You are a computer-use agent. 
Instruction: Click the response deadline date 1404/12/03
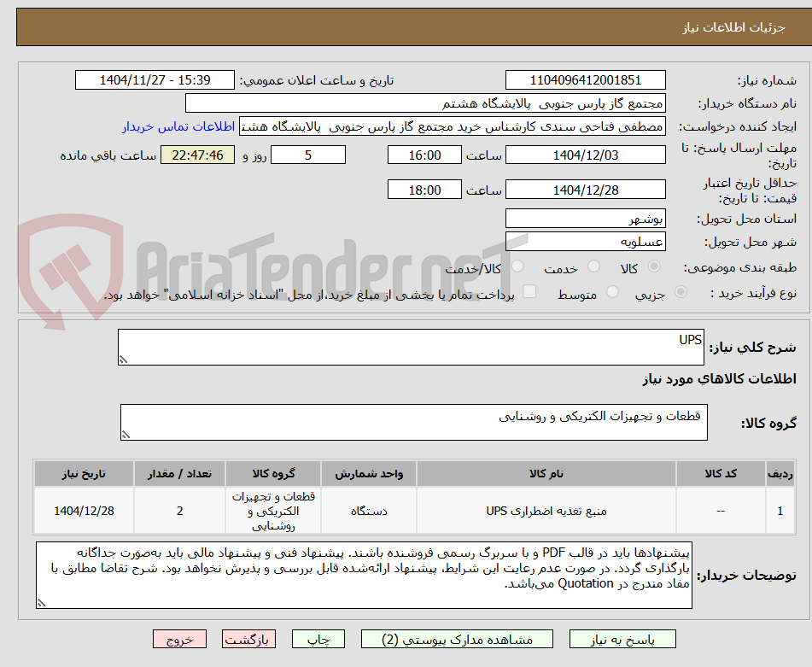tap(585, 155)
